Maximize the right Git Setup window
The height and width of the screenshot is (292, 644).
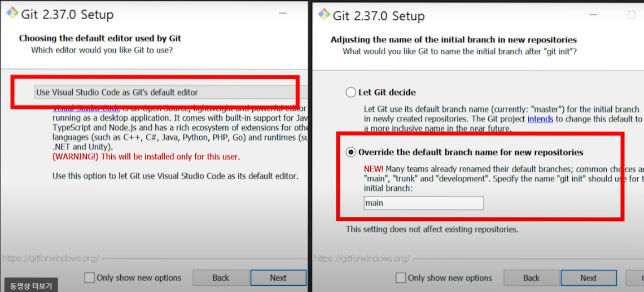(632, 15)
